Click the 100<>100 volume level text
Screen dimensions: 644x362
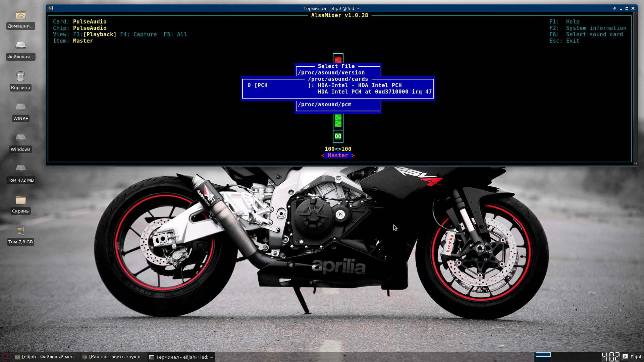coord(338,149)
